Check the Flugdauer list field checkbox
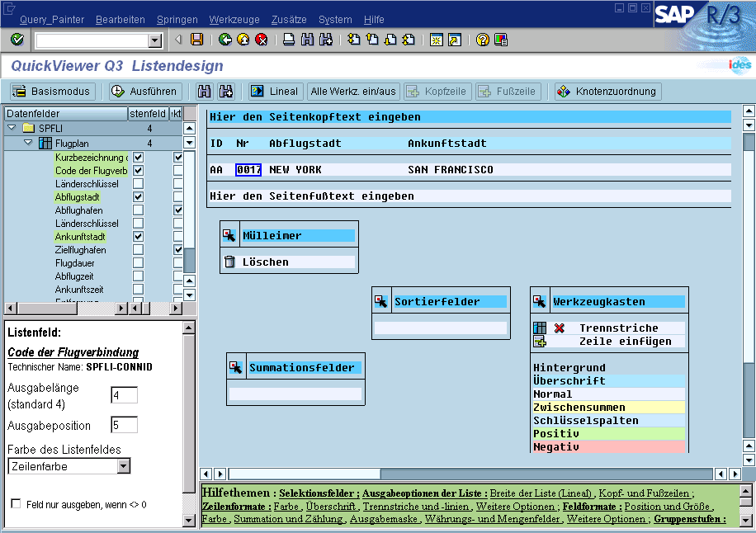The image size is (756, 533). click(x=139, y=262)
